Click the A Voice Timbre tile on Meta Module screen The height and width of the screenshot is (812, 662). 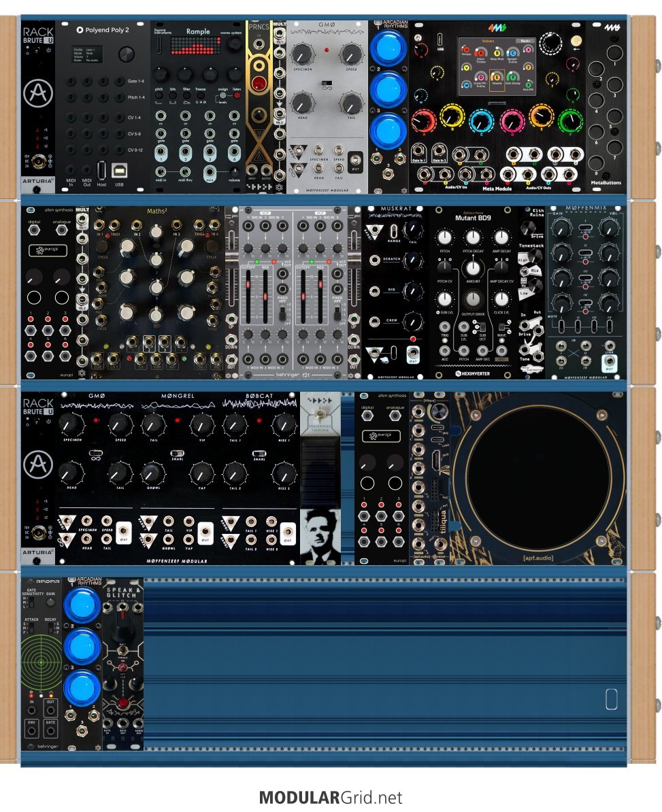[481, 55]
